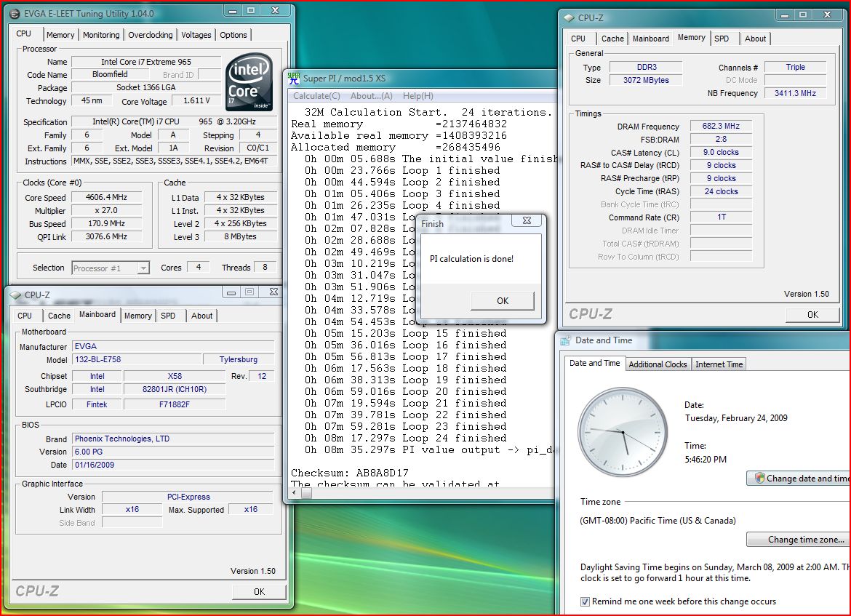Click the Command Rate 1T value

[x=721, y=217]
